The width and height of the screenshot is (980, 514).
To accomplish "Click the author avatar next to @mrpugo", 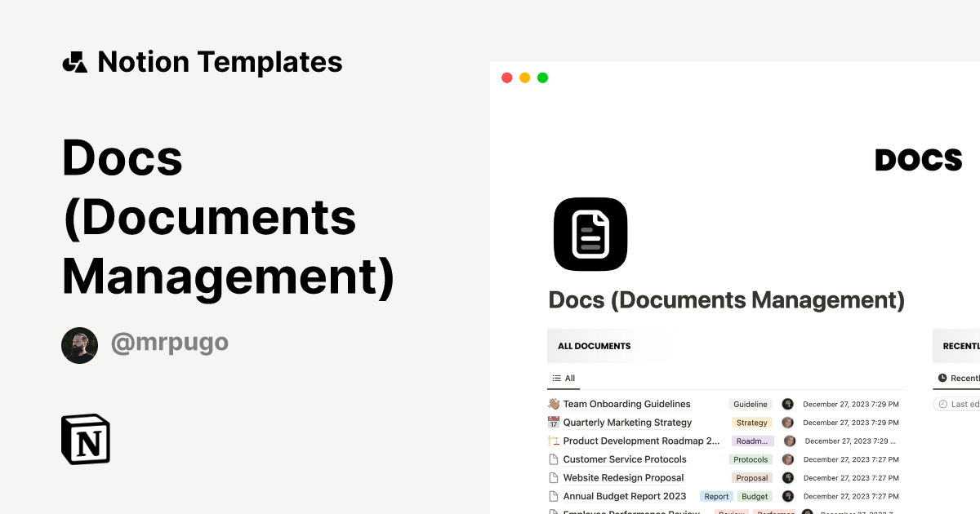I will coord(79,345).
